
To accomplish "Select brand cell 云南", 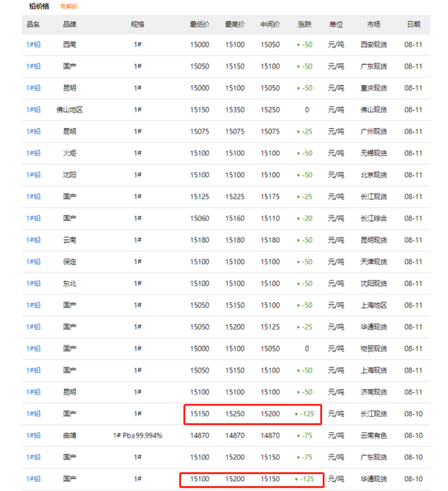I will [69, 240].
